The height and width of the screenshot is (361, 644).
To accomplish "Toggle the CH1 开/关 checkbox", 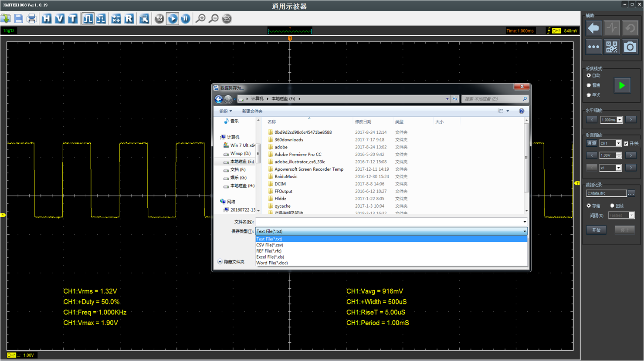I will tap(626, 143).
